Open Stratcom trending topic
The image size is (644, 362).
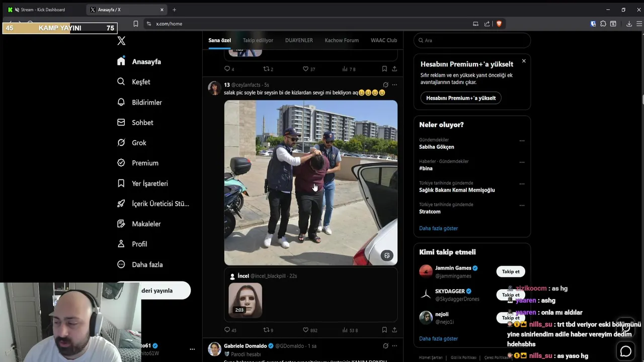coord(430,212)
